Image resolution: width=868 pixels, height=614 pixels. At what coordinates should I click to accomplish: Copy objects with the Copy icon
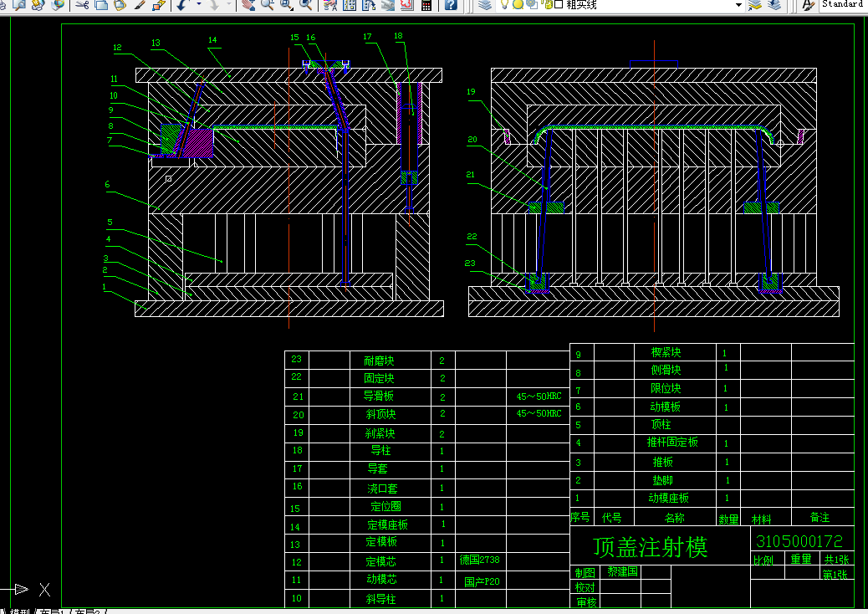click(x=101, y=5)
